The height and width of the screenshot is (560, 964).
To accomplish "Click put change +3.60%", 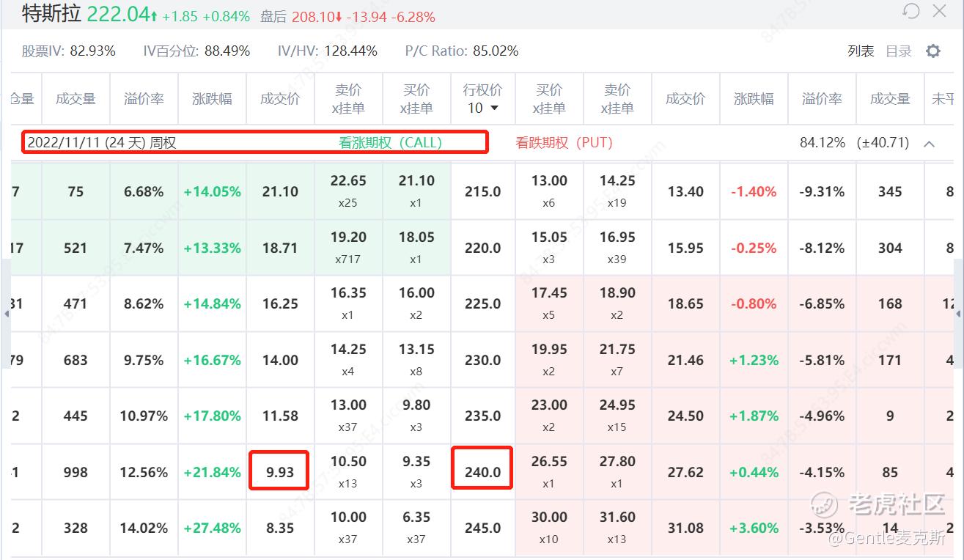I will [x=754, y=528].
